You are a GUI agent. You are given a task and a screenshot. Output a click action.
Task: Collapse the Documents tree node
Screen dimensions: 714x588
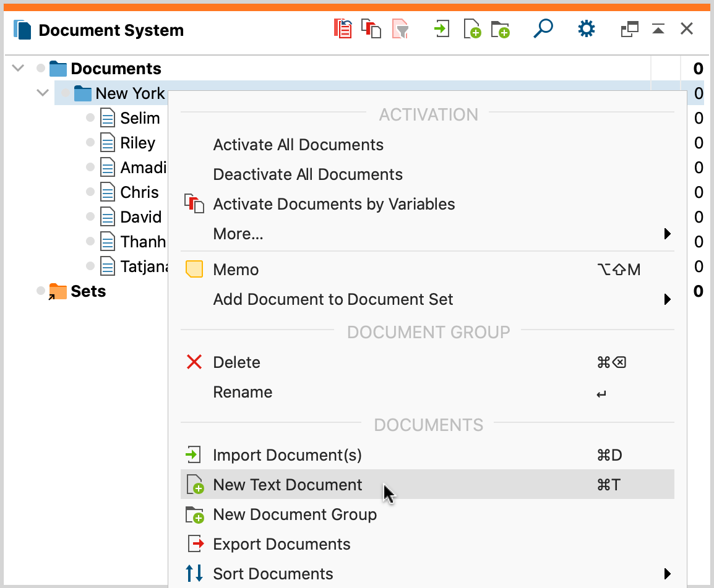17,68
